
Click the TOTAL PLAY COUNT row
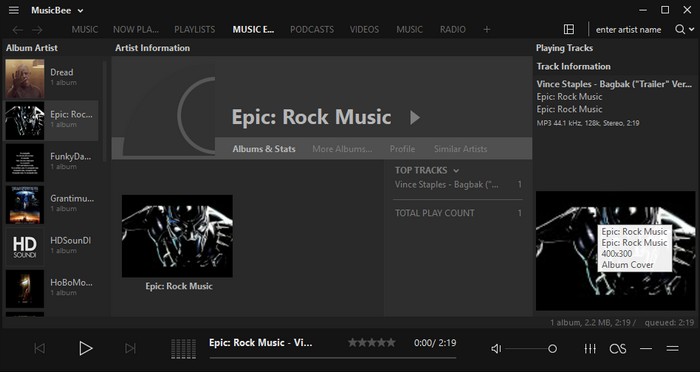tap(458, 213)
